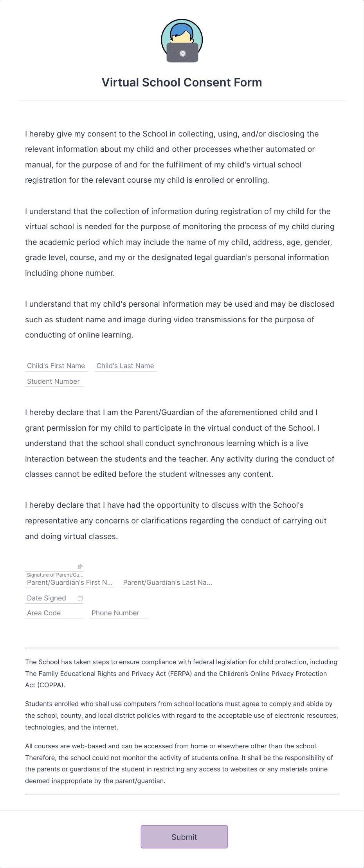Image resolution: width=364 pixels, height=868 pixels.
Task: Click the Student Number field
Action: click(54, 381)
